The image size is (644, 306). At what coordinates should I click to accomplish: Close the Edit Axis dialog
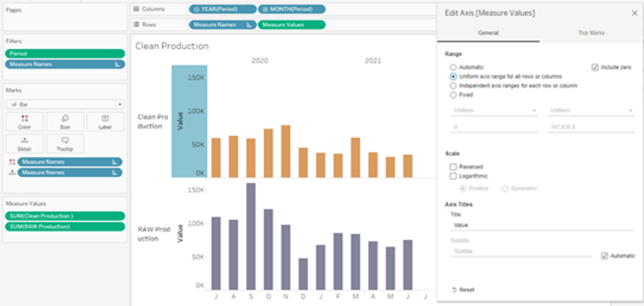[635, 14]
